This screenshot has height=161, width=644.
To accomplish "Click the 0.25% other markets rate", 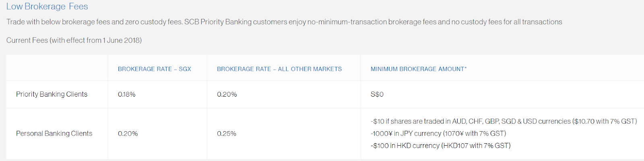I will coord(226,134).
